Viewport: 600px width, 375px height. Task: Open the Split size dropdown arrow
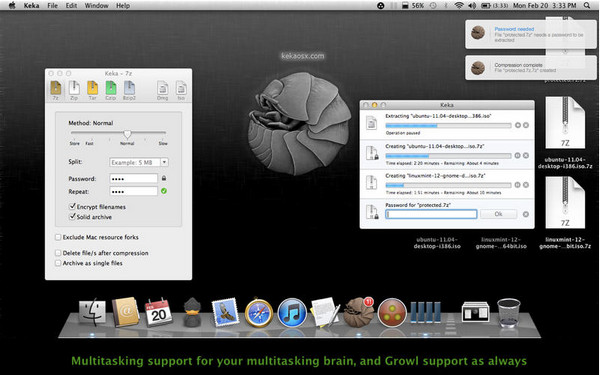click(x=164, y=162)
